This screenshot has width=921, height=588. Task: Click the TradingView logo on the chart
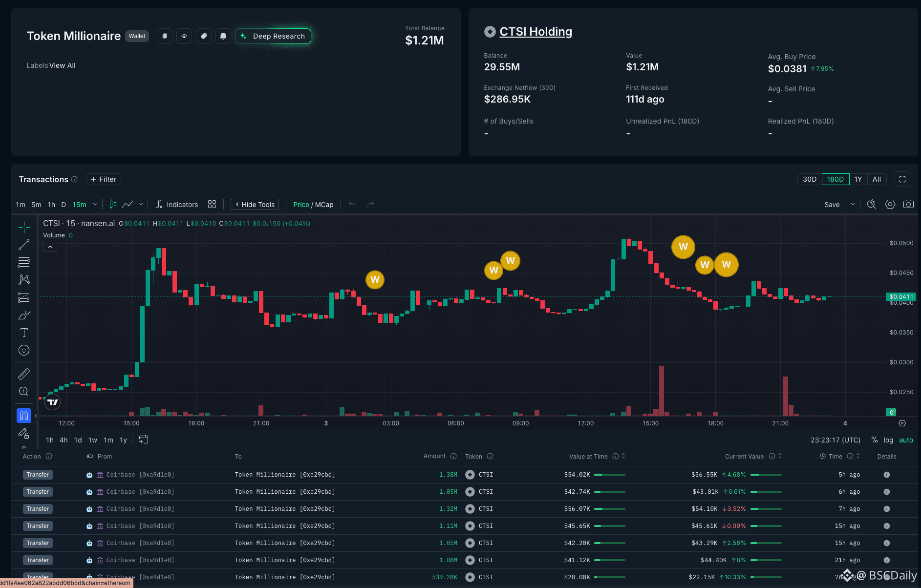point(53,402)
